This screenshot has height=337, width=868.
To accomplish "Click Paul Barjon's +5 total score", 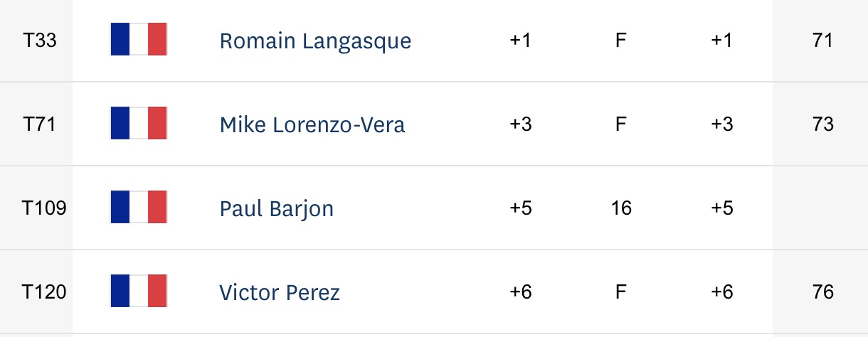I will click(x=521, y=208).
